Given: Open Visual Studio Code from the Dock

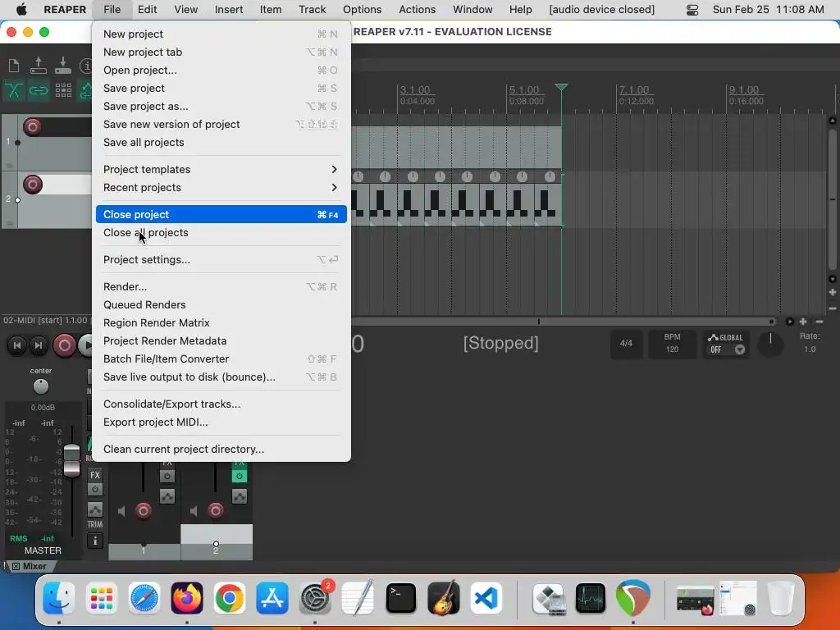Looking at the screenshot, I should coord(486,598).
